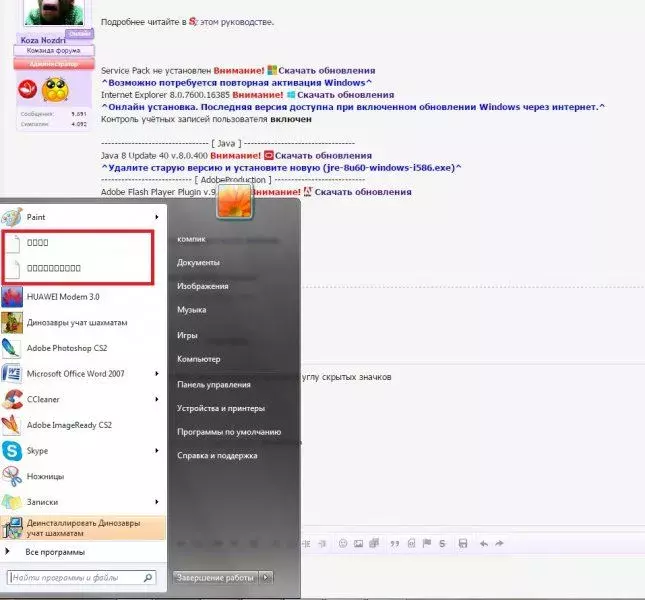This screenshot has height=600, width=645.
Task: Click the search magnifier in Start menu
Action: pos(148,578)
